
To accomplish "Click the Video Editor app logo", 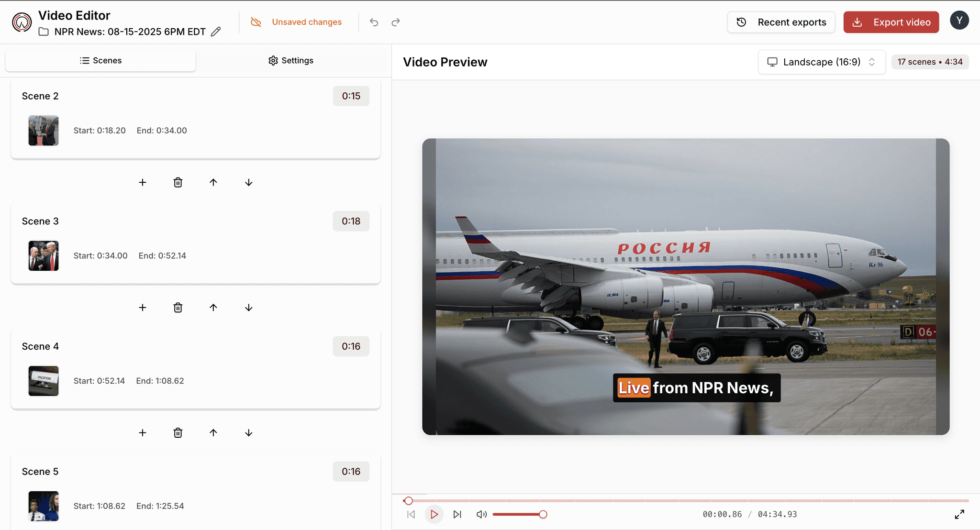I will tap(22, 22).
